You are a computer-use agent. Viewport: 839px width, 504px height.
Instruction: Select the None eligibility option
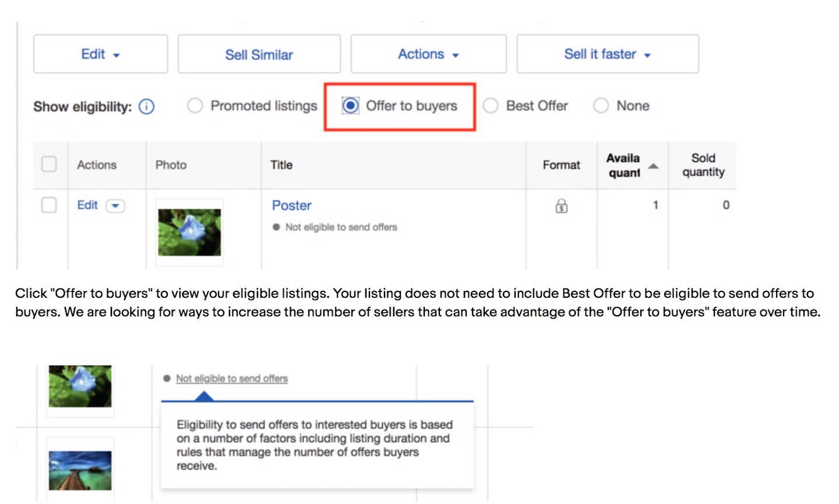pos(601,106)
